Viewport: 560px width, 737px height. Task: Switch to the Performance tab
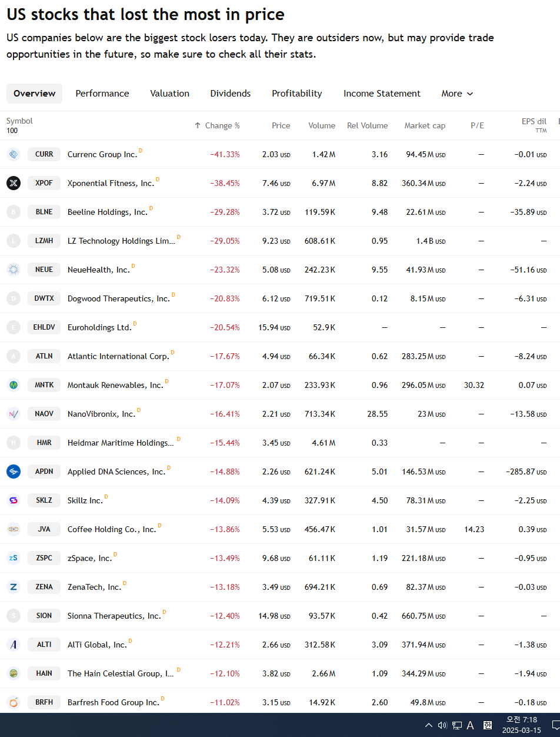coord(102,94)
